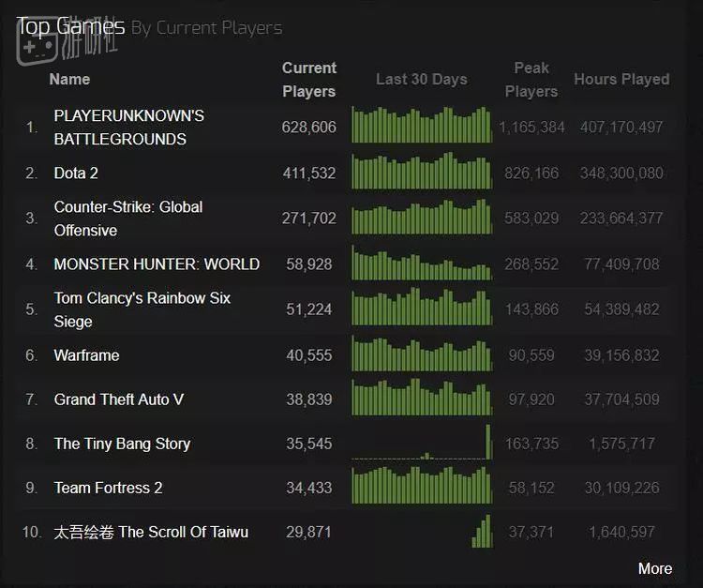Click the Last 30 Days column header
703x588 pixels.
pos(421,80)
